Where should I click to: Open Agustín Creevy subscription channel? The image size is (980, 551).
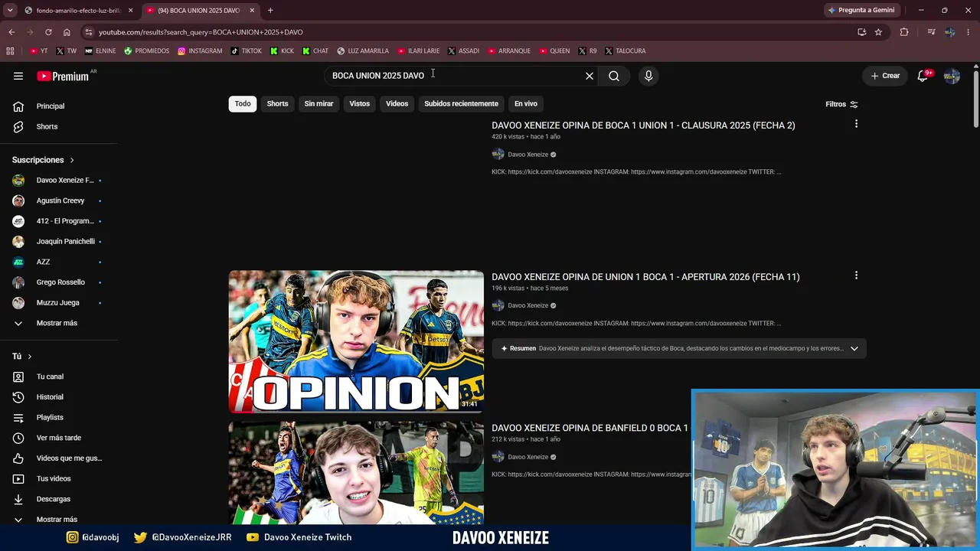click(x=59, y=201)
